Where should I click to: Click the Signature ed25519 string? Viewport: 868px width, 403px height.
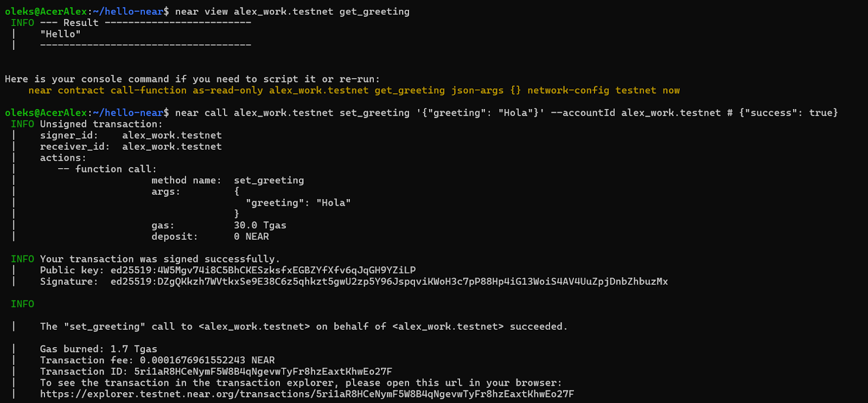(389, 282)
